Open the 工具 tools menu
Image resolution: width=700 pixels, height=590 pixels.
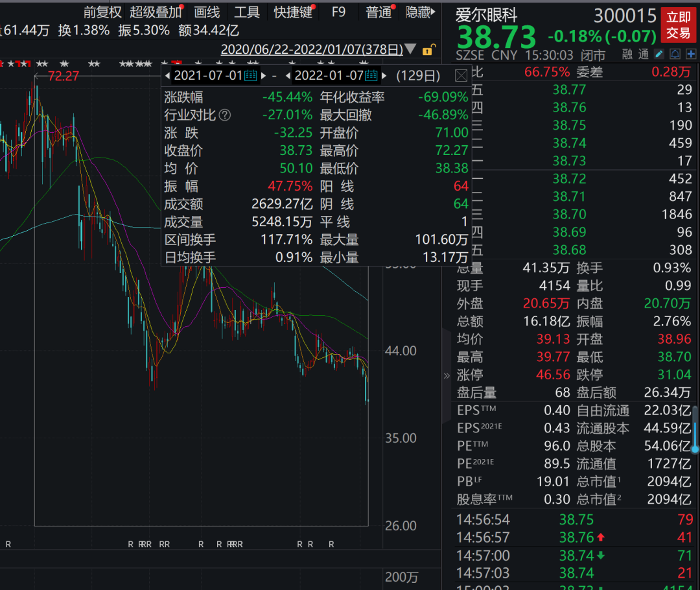tap(246, 12)
